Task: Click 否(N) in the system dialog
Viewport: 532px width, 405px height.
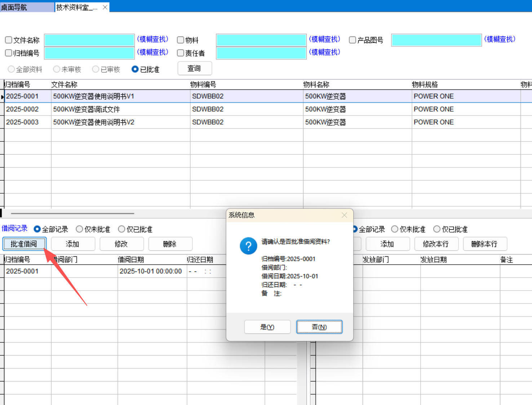Action: click(319, 327)
